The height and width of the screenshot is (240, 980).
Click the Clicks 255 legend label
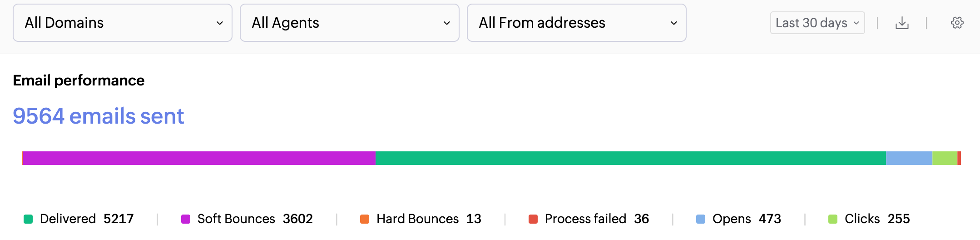(x=877, y=219)
